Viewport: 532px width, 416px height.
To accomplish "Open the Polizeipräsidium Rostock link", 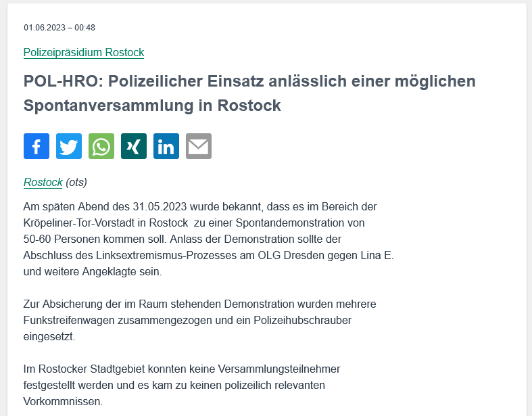I will (x=84, y=53).
